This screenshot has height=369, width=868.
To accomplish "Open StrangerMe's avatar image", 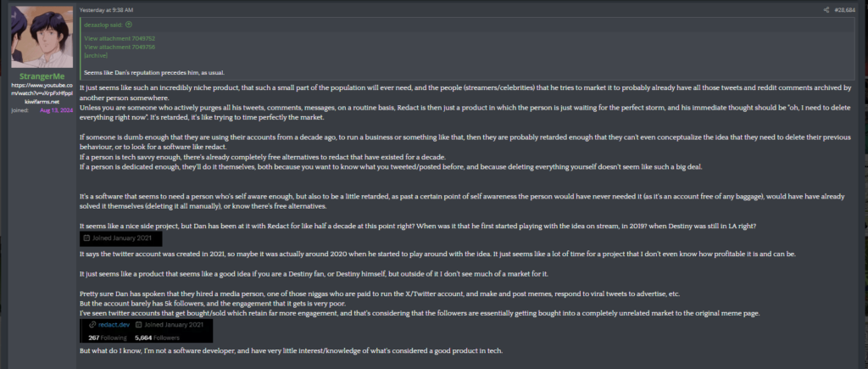I will point(42,37).
